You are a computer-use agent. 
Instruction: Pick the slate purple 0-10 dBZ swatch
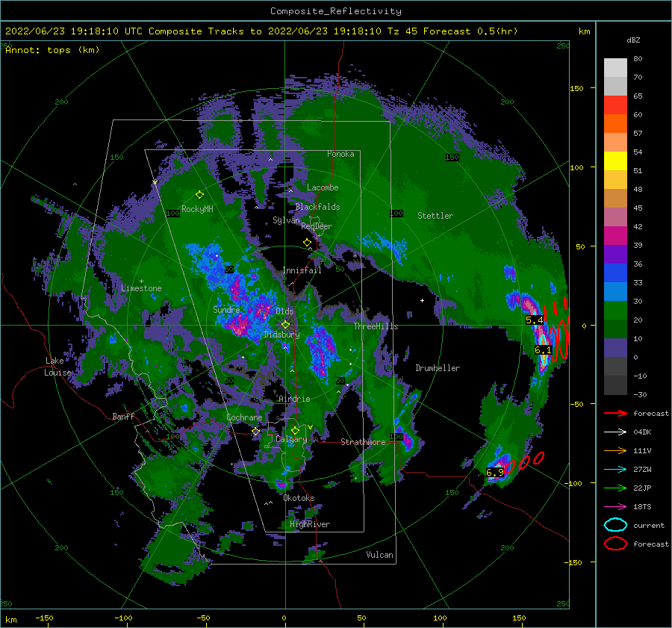click(x=615, y=348)
